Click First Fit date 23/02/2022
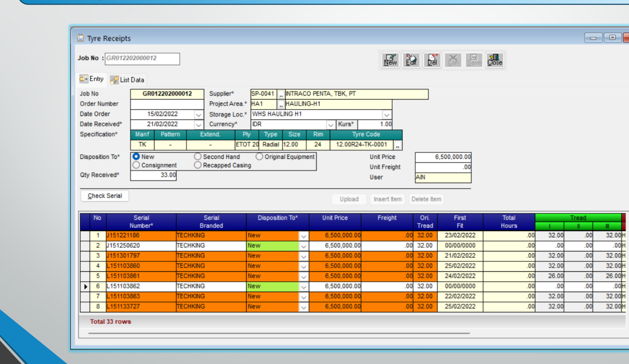Viewport: 629px width, 364px height. (x=460, y=235)
